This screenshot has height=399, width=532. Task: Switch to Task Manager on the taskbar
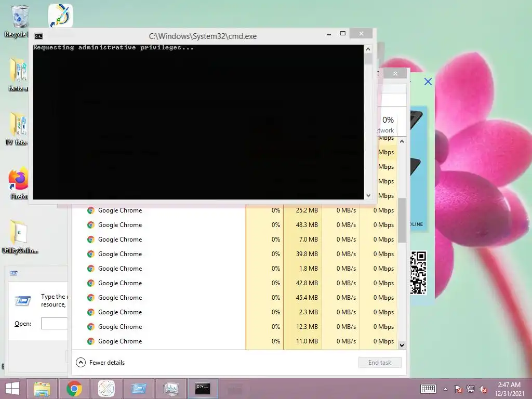170,389
